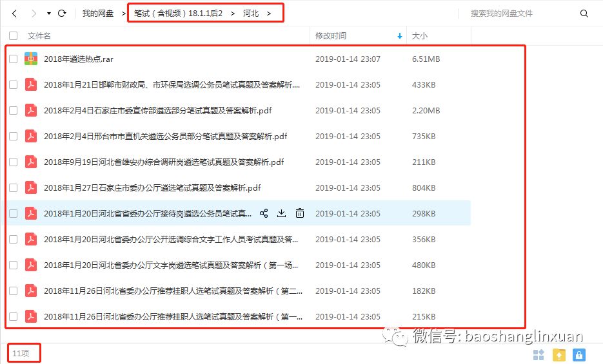
Task: Click the RAR archive icon of 2018年遴选热点
Action: point(31,59)
